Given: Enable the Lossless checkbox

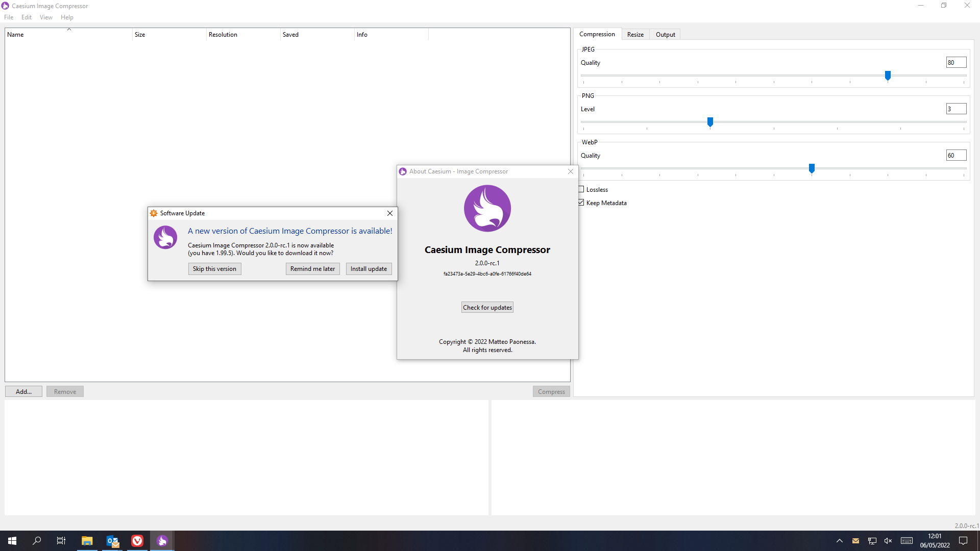Looking at the screenshot, I should pyautogui.click(x=581, y=189).
